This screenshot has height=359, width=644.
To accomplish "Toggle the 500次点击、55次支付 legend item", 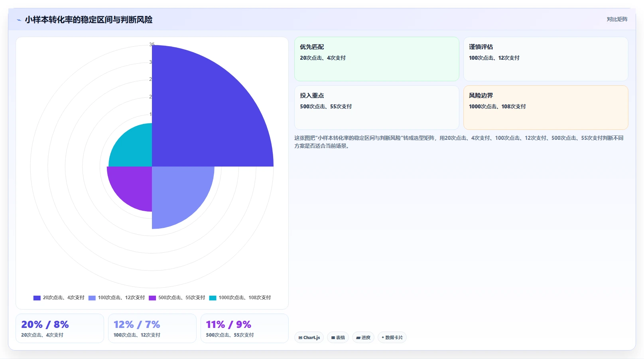I will point(177,298).
